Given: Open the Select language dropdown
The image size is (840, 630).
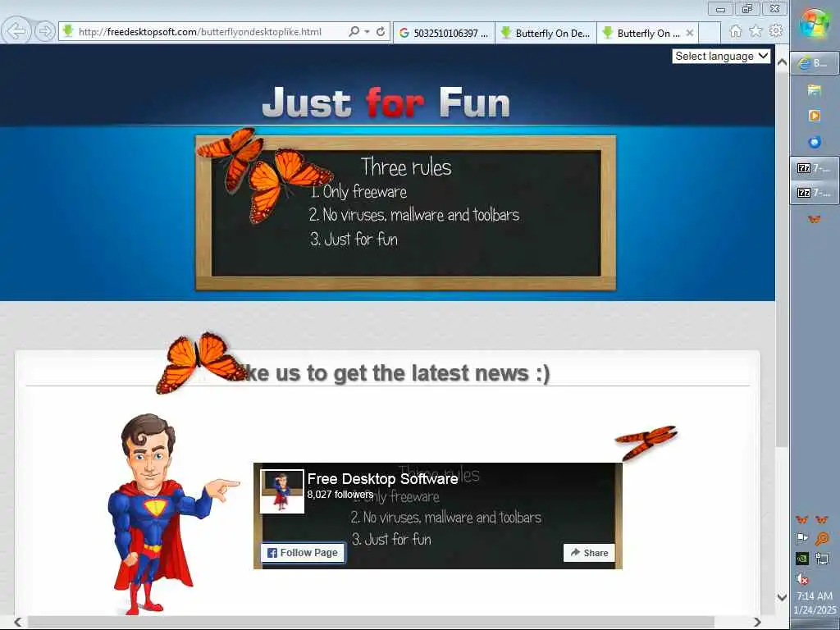Looking at the screenshot, I should coord(721,57).
